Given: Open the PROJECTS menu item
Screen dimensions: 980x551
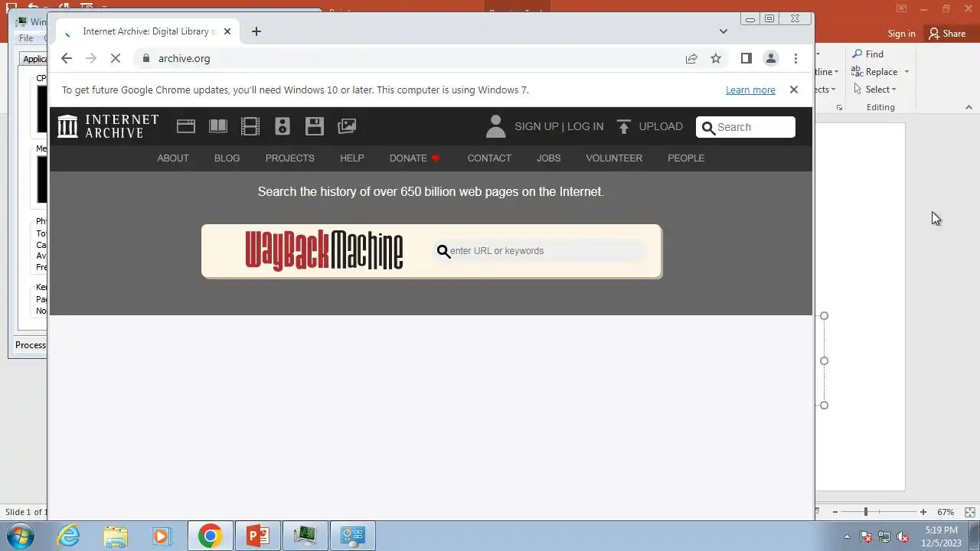Looking at the screenshot, I should click(290, 158).
